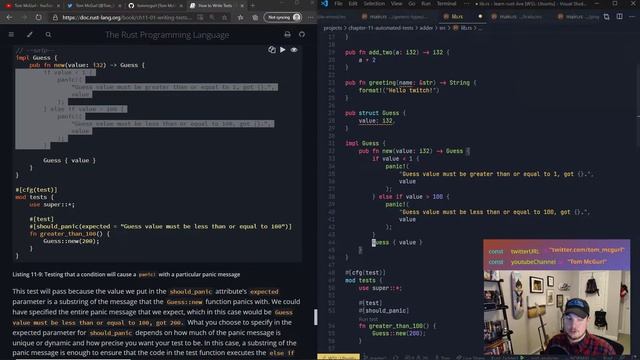Open the VS Code Run menu
The height and width of the screenshot is (360, 640).
pos(426,4)
